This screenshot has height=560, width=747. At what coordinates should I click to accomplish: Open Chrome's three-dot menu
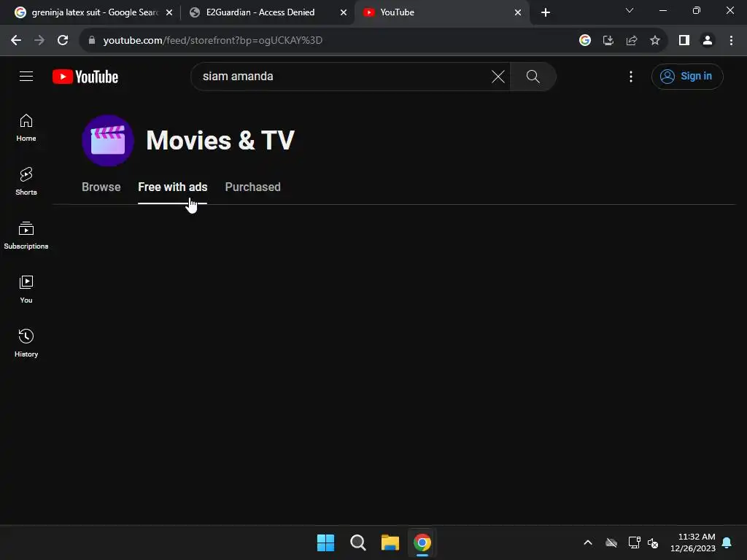(x=731, y=41)
